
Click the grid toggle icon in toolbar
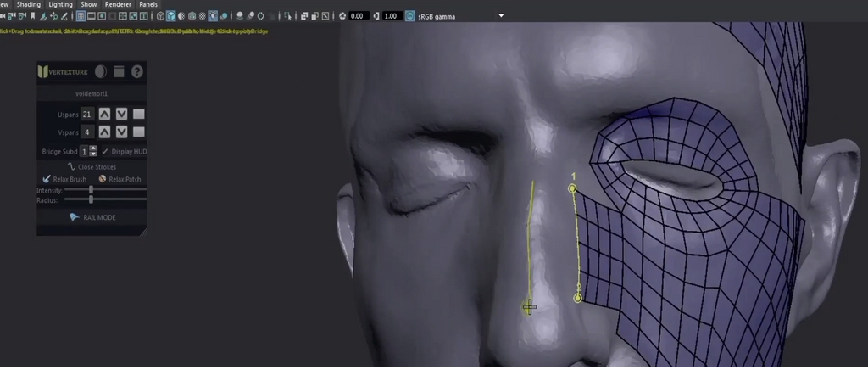(81, 16)
